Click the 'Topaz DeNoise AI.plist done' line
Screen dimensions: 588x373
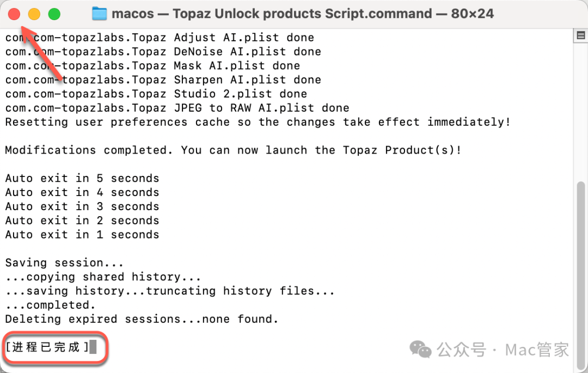(x=163, y=52)
